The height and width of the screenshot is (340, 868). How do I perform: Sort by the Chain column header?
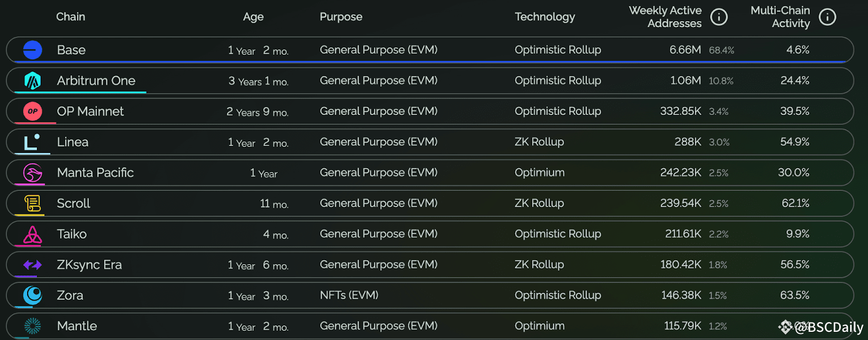pos(71,17)
